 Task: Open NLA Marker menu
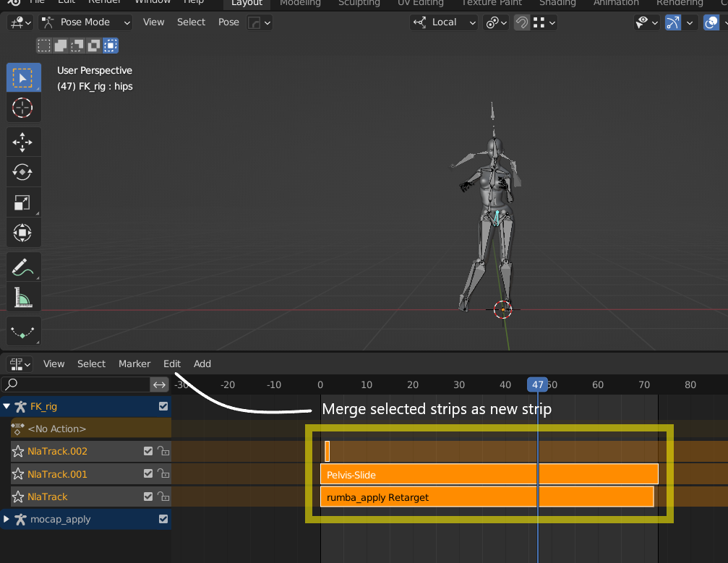click(x=134, y=364)
